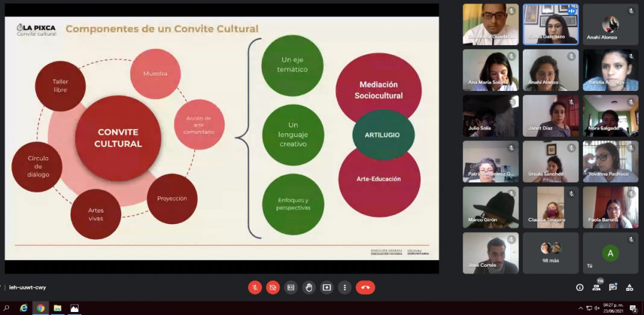Launch Internet Explorer from the taskbar
Screen dimensions: 644x315
(24, 308)
